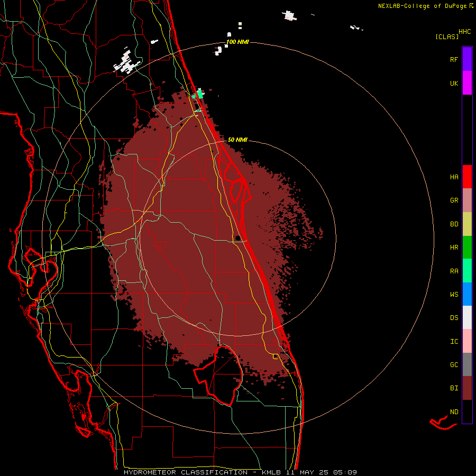This screenshot has width=476, height=476.
Task: Click the IC legend label
Action: pos(454,342)
